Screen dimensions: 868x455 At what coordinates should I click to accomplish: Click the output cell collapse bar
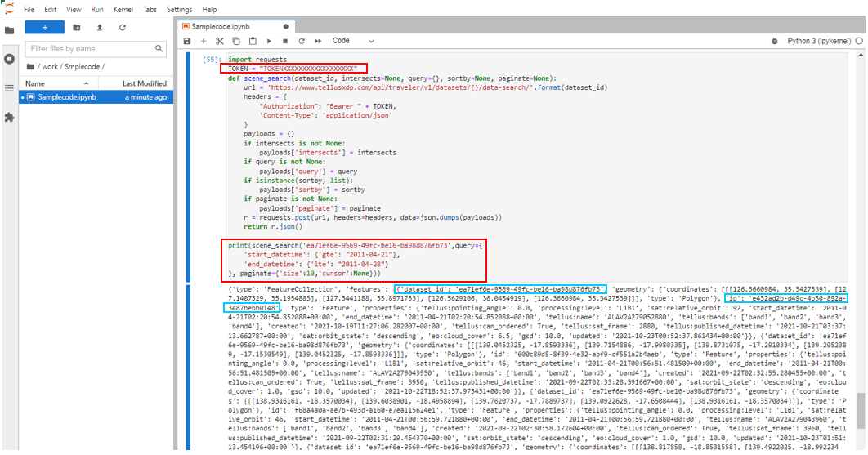point(188,368)
